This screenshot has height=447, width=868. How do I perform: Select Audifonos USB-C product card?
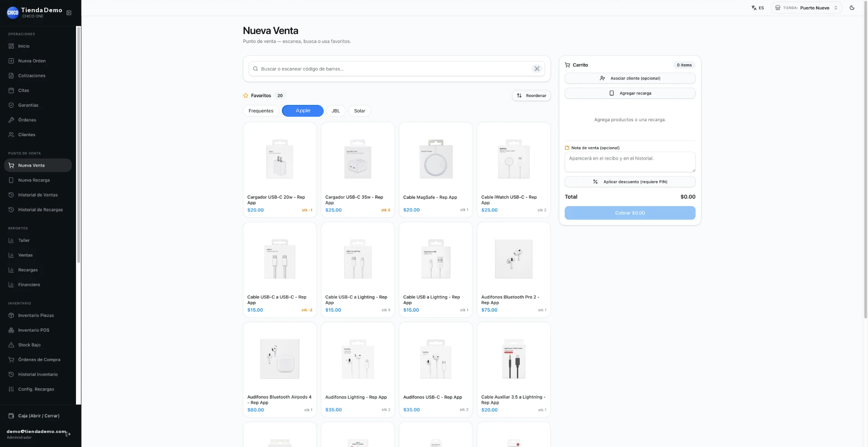click(436, 370)
